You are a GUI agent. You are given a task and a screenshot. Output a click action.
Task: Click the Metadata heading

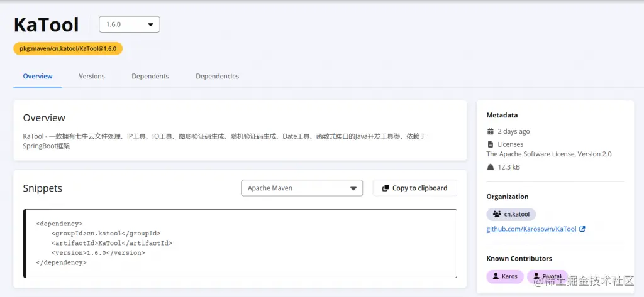tap(502, 116)
